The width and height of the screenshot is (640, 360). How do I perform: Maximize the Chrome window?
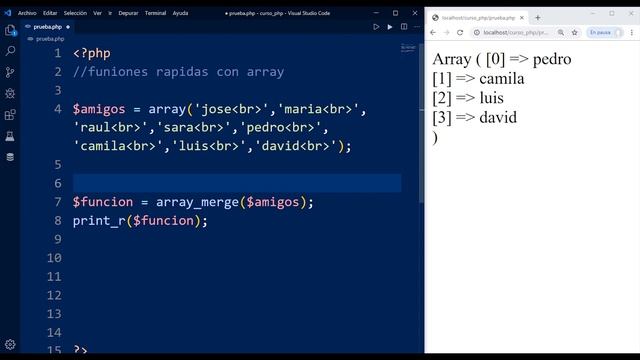tap(611, 13)
